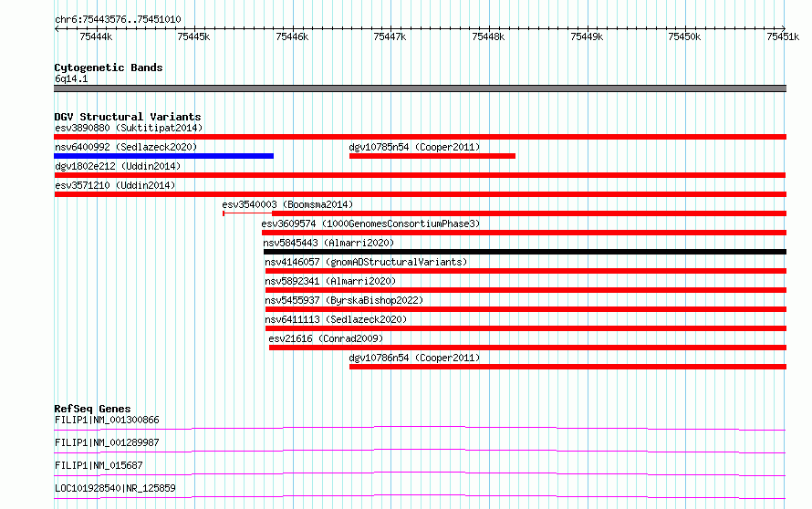
Task: Open esv21616 (Conrad2009) variant label
Action: [326, 338]
